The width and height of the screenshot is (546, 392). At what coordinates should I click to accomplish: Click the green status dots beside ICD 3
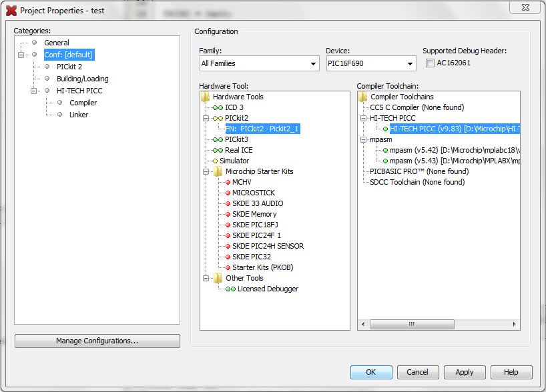click(218, 108)
